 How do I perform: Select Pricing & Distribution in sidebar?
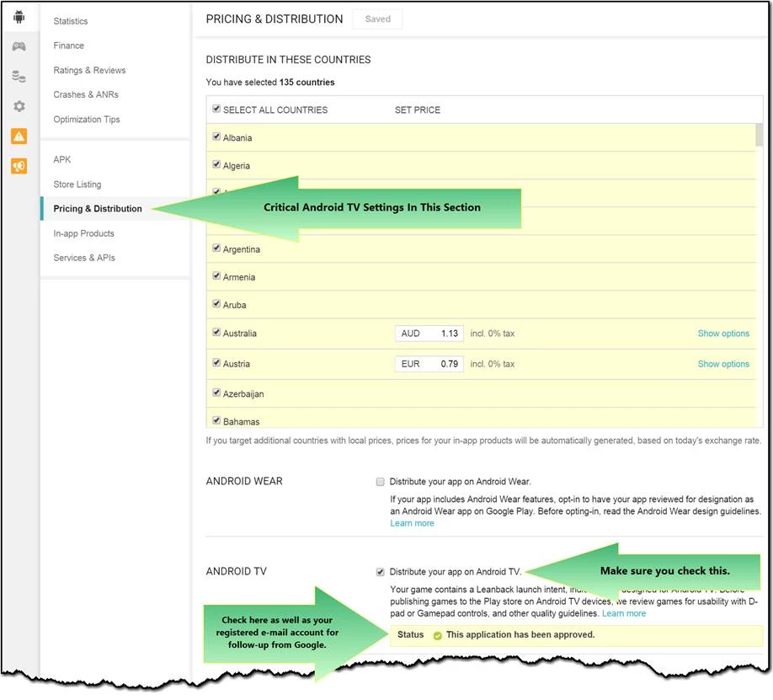click(98, 209)
